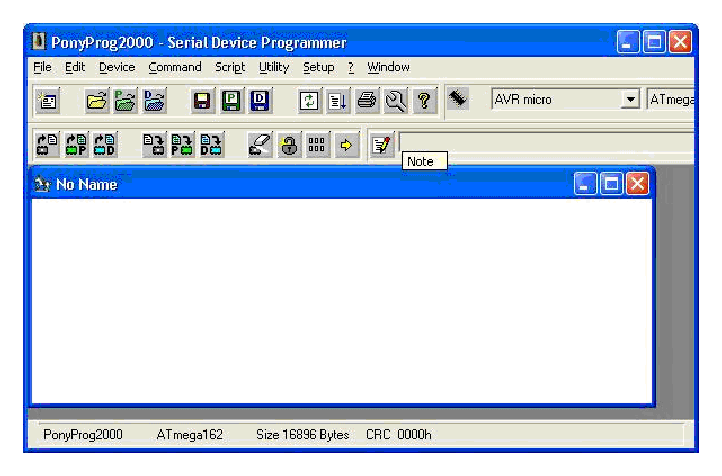The height and width of the screenshot is (476, 722).
Task: Save program file with green P floppy
Action: click(x=231, y=100)
